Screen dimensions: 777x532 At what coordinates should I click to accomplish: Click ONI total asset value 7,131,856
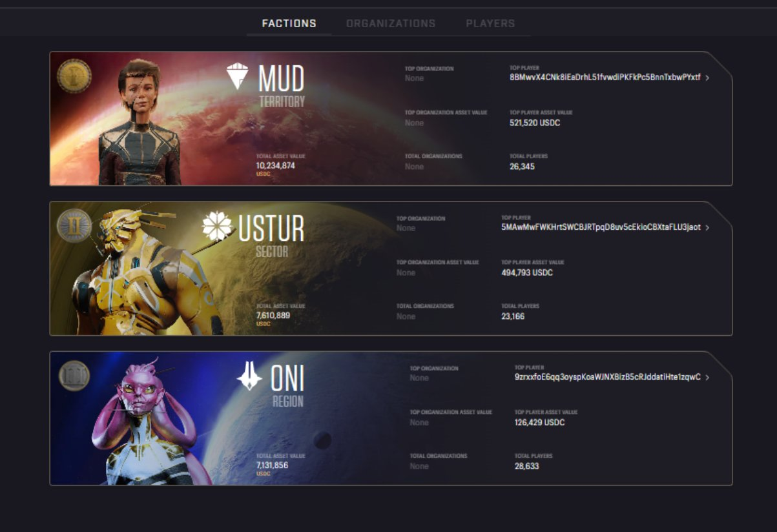click(272, 465)
